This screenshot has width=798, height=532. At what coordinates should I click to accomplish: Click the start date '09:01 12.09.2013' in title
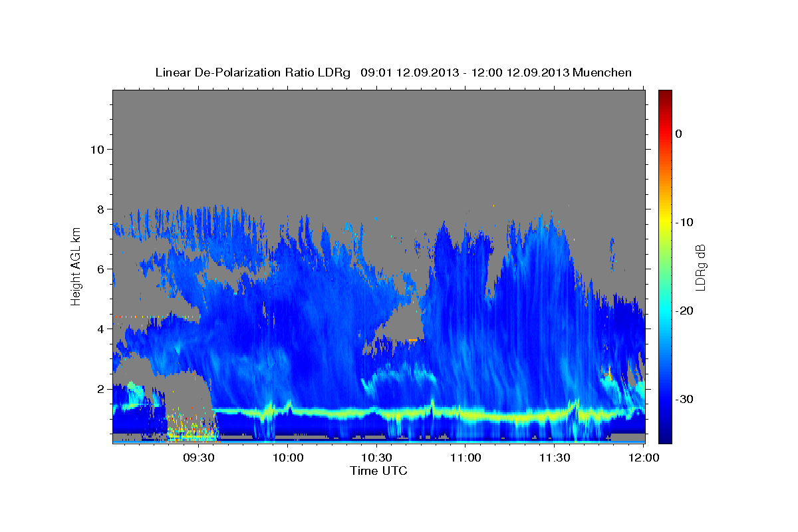[409, 72]
